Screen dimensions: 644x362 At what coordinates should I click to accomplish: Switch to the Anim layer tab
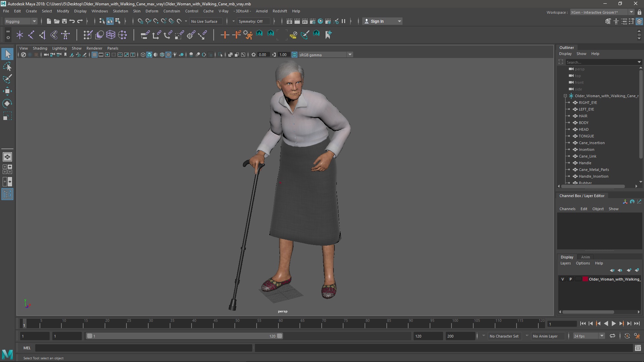pyautogui.click(x=585, y=257)
